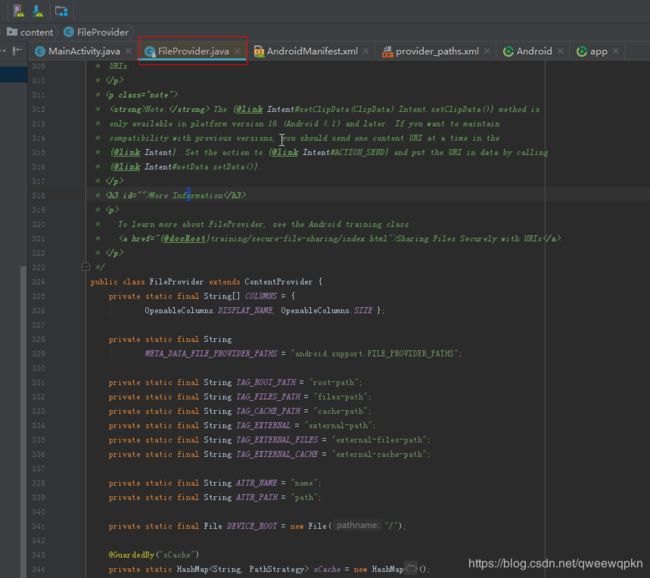
Task: Open the Device File Explorer toolbar icon
Action: pyautogui.click(x=61, y=10)
